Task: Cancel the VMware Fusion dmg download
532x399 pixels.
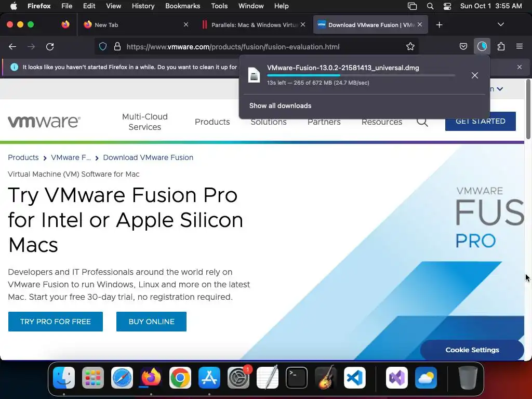Action: 475,75
